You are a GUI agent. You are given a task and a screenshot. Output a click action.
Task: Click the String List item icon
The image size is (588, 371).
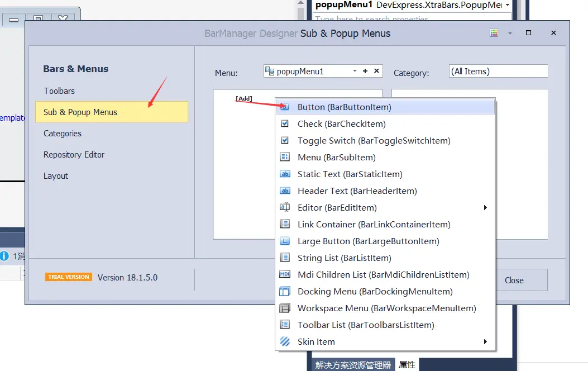(x=285, y=258)
